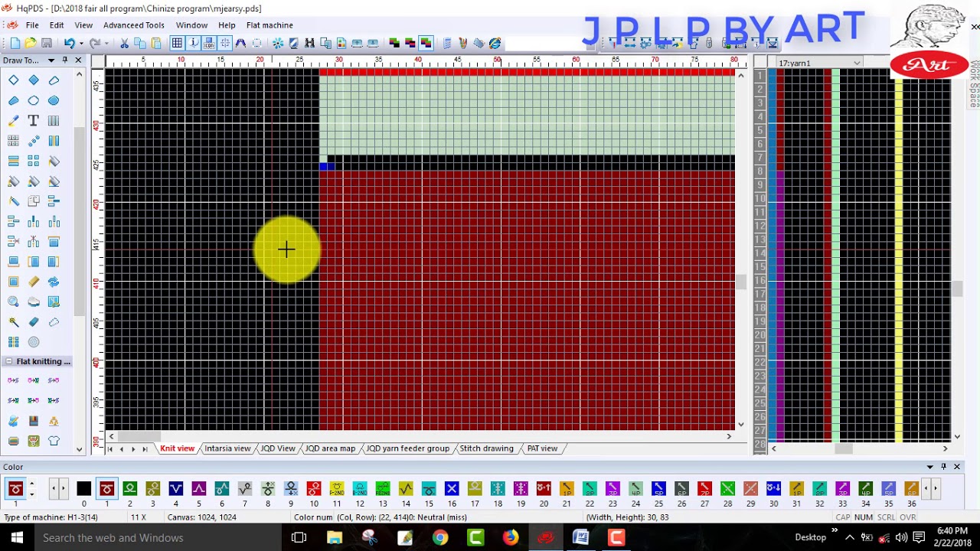Image resolution: width=980 pixels, height=551 pixels.
Task: Click the Windows Start button
Action: (x=16, y=538)
